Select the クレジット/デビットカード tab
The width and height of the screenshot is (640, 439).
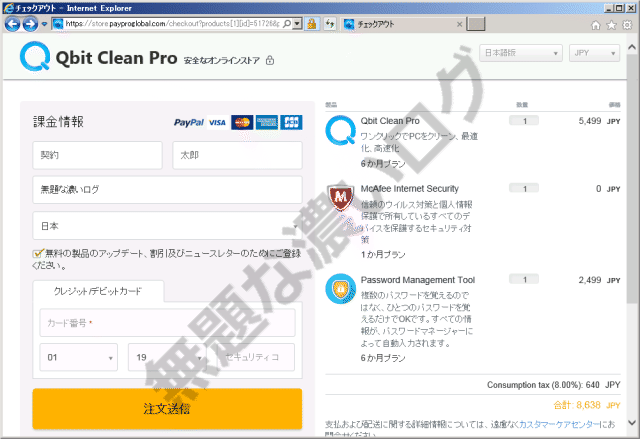(x=98, y=291)
